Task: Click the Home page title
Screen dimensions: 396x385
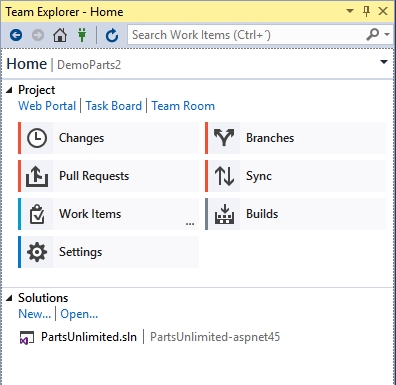Action: coord(27,64)
